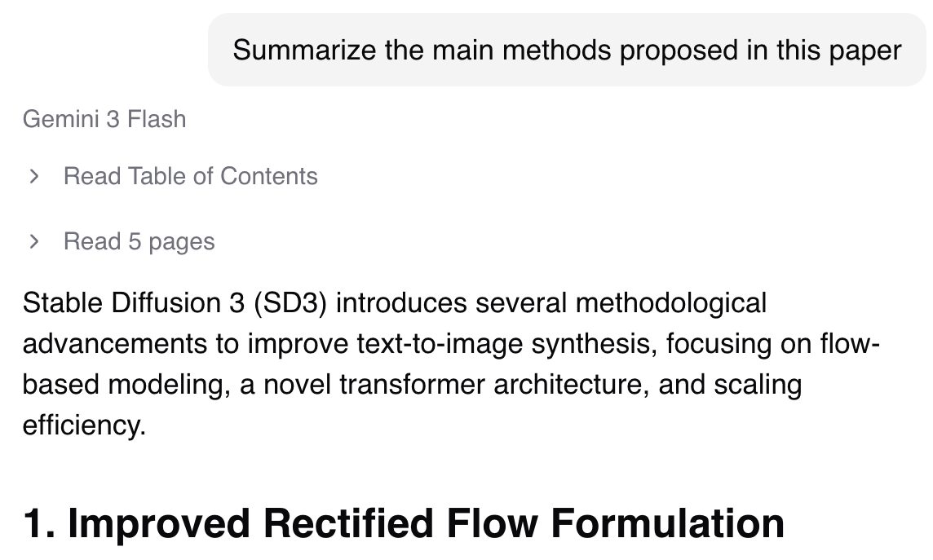Click the Improved Rectified Flow Formulation heading
Image resolution: width=933 pixels, height=560 pixels.
tap(403, 523)
